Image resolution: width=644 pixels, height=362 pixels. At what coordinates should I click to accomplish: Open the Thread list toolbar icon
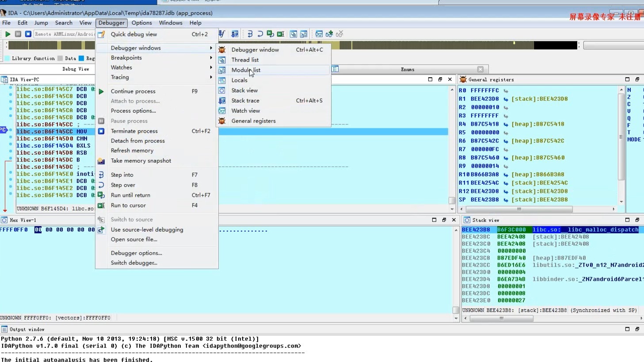click(293, 34)
